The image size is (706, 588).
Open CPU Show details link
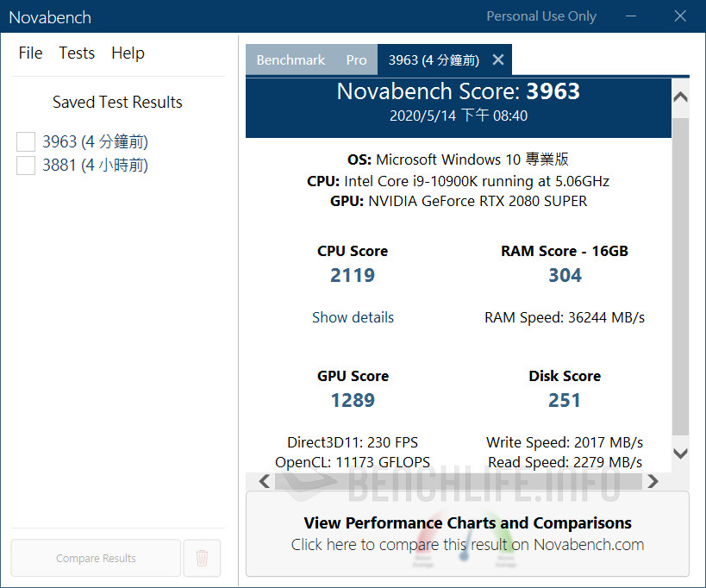pyautogui.click(x=353, y=317)
